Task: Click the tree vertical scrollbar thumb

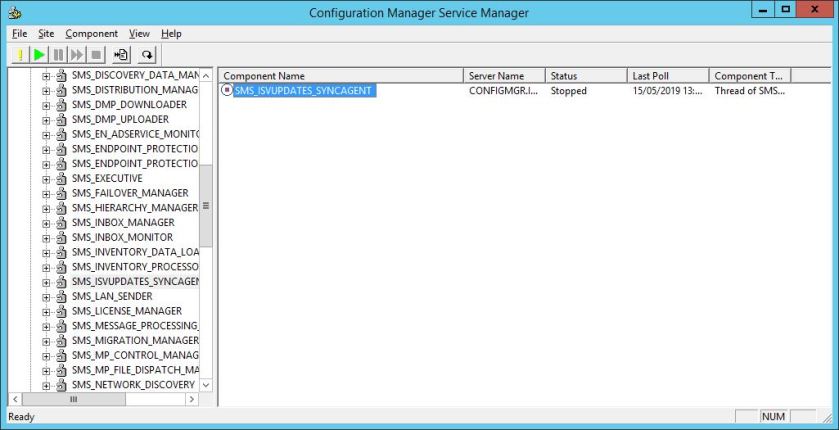Action: tap(206, 206)
